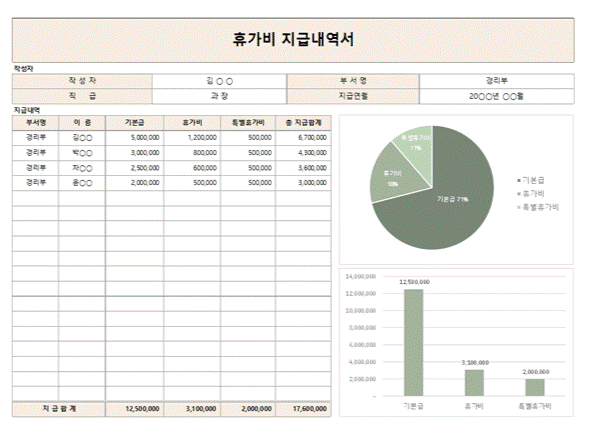Select the 20○○년 ○○월 date cell
Image resolution: width=591 pixels, height=434 pixels.
pos(497,96)
